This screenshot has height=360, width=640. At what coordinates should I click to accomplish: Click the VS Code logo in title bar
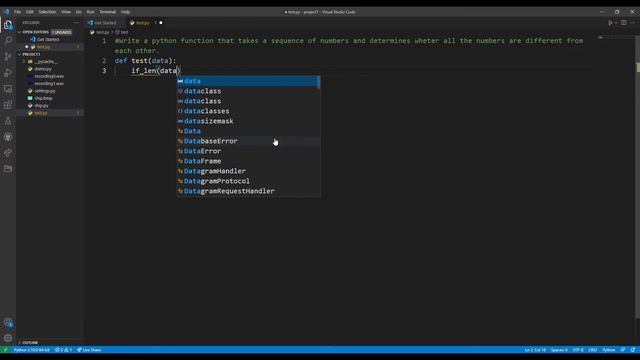pyautogui.click(x=6, y=12)
